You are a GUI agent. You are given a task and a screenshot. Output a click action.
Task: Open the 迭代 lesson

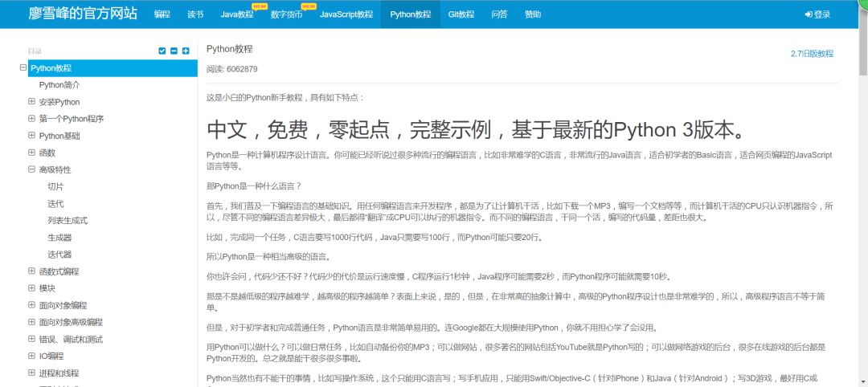55,203
